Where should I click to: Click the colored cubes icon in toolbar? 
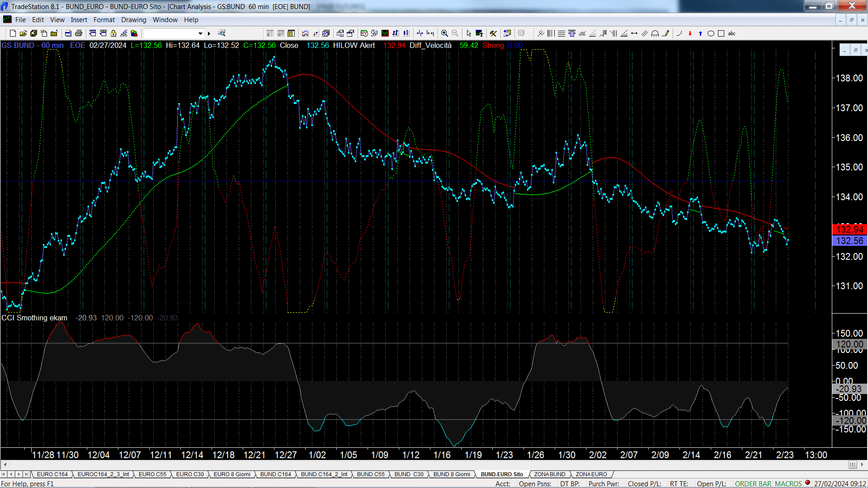134,33
